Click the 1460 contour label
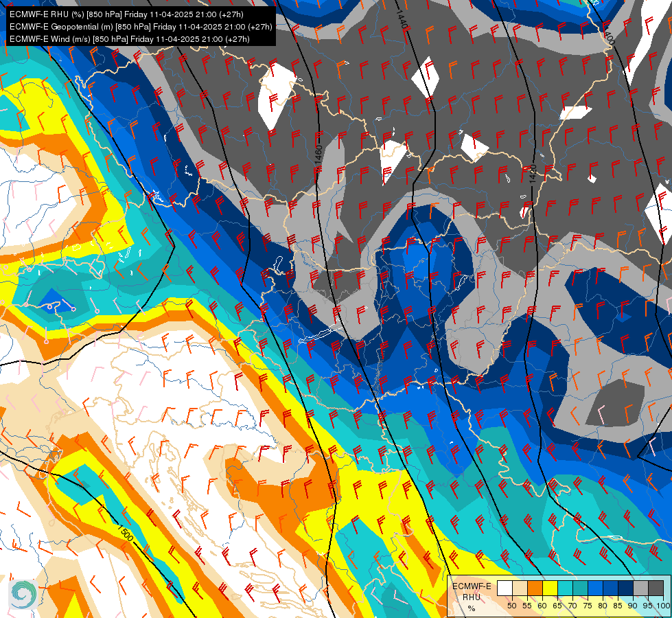Image resolution: width=672 pixels, height=618 pixels. tap(318, 154)
